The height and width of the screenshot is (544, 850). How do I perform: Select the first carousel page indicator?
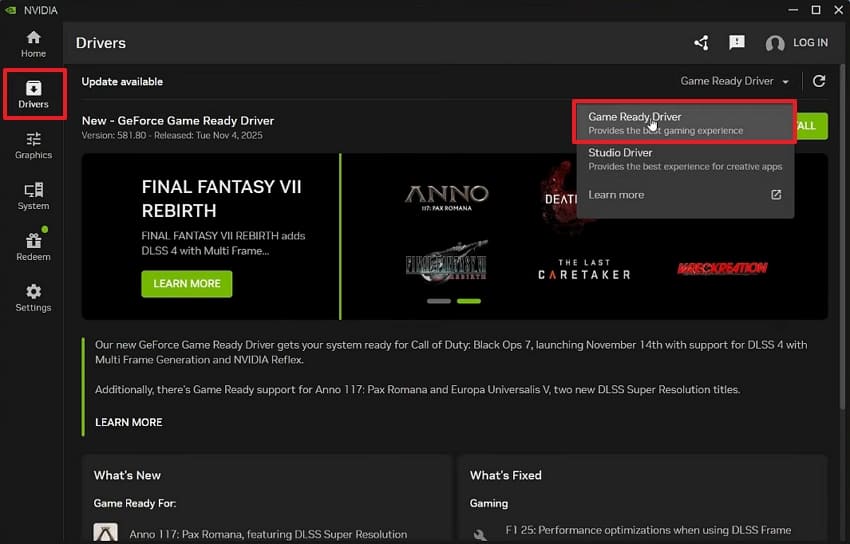439,301
